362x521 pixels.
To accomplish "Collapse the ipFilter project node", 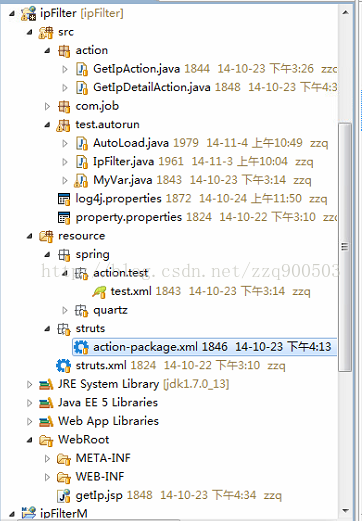I will point(12,14).
